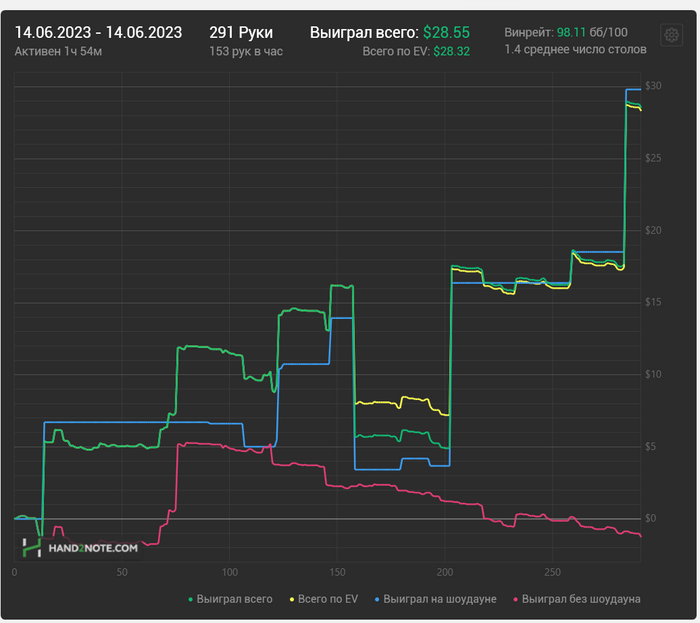700x623 pixels.
Task: Click the 150 x-axis label
Action: tap(338, 573)
